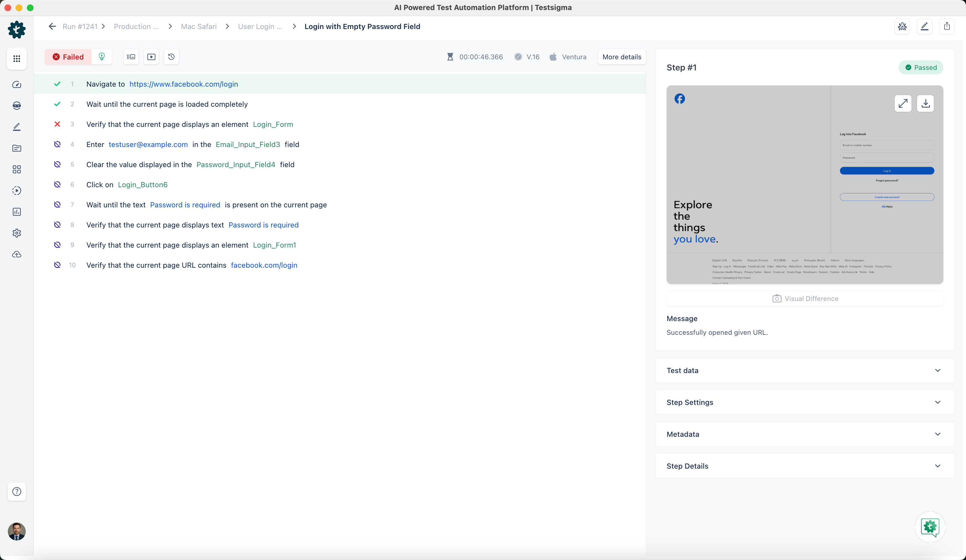This screenshot has width=966, height=560.
Task: Expand the Step Details section
Action: tap(805, 466)
